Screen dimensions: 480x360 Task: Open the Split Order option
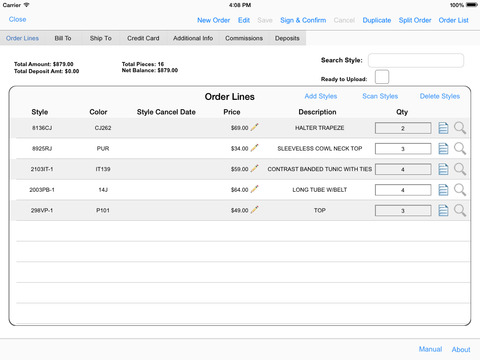click(x=415, y=20)
